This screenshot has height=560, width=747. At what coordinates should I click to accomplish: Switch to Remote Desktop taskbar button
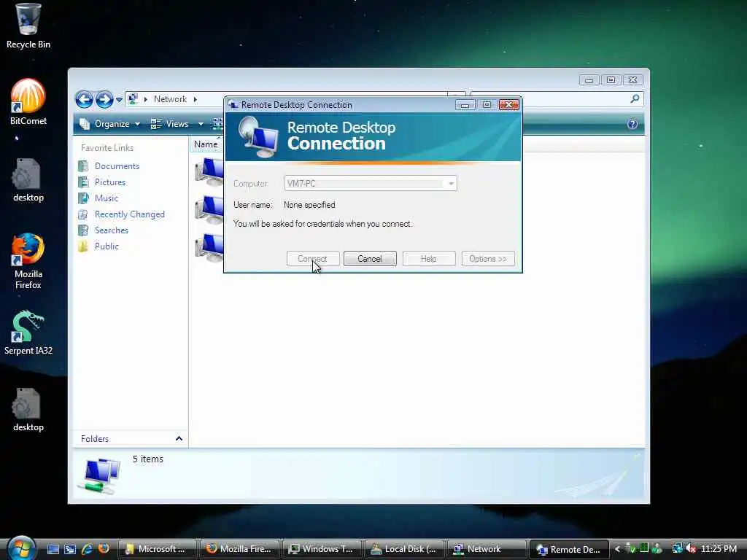pyautogui.click(x=569, y=549)
